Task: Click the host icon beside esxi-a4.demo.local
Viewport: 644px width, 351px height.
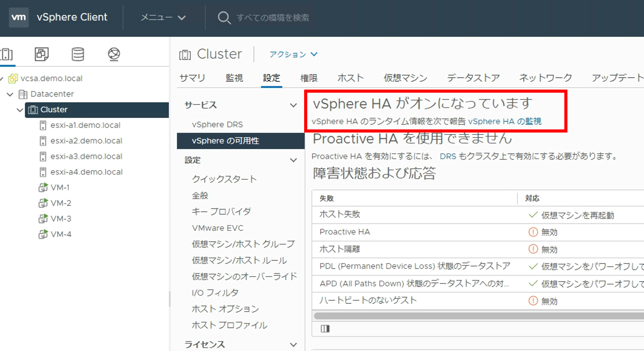Action: coord(43,172)
